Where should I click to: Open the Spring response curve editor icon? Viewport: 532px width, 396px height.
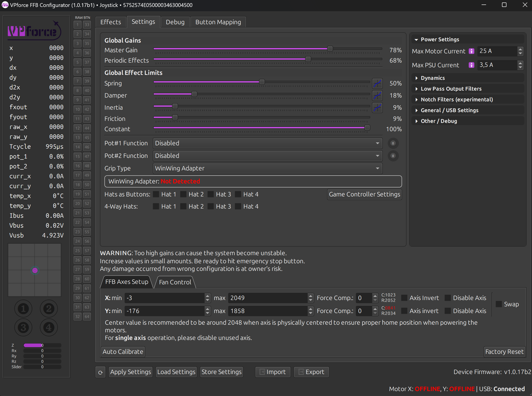[x=377, y=83]
